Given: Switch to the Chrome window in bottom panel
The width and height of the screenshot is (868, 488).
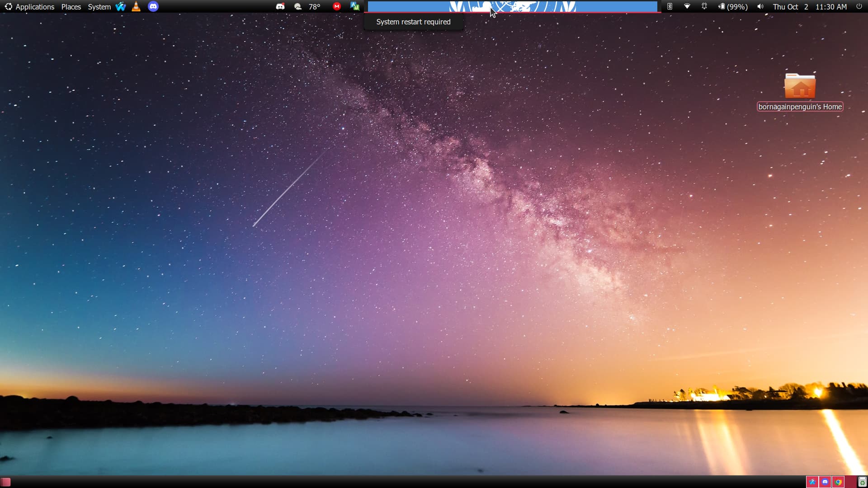Looking at the screenshot, I should pyautogui.click(x=838, y=482).
